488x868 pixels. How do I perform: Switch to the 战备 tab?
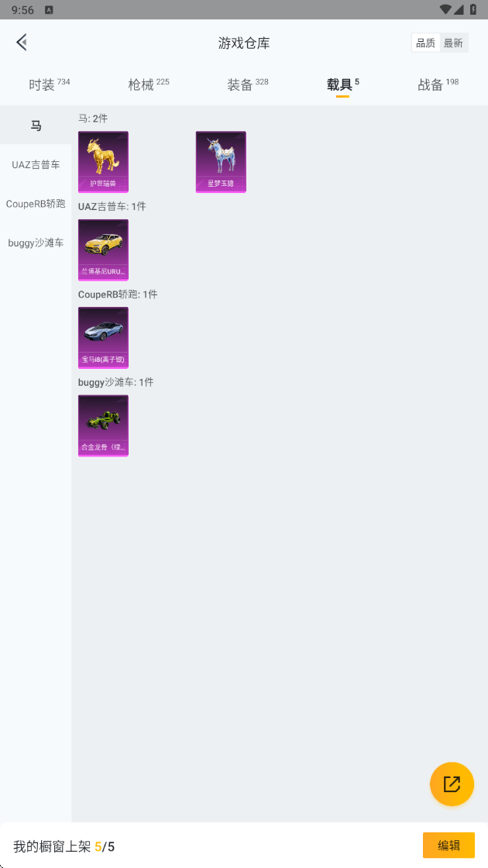438,84
